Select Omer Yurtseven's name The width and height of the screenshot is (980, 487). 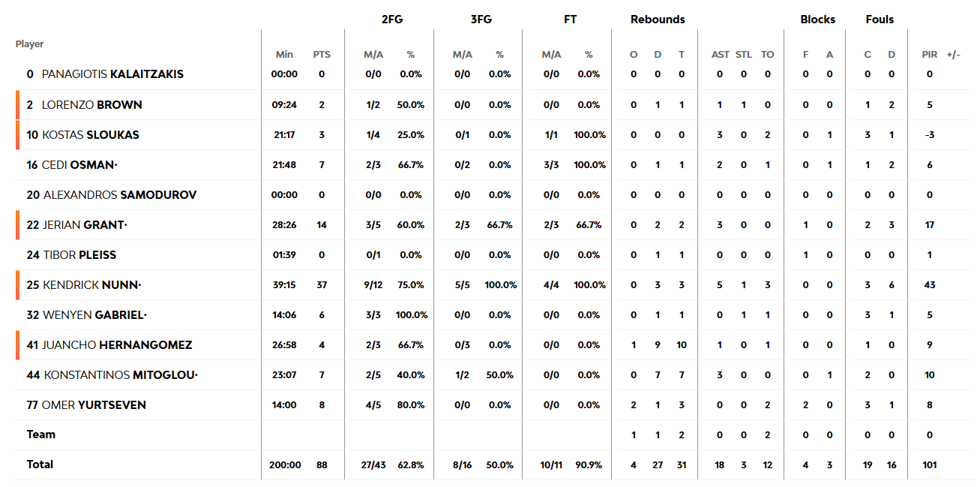94,405
